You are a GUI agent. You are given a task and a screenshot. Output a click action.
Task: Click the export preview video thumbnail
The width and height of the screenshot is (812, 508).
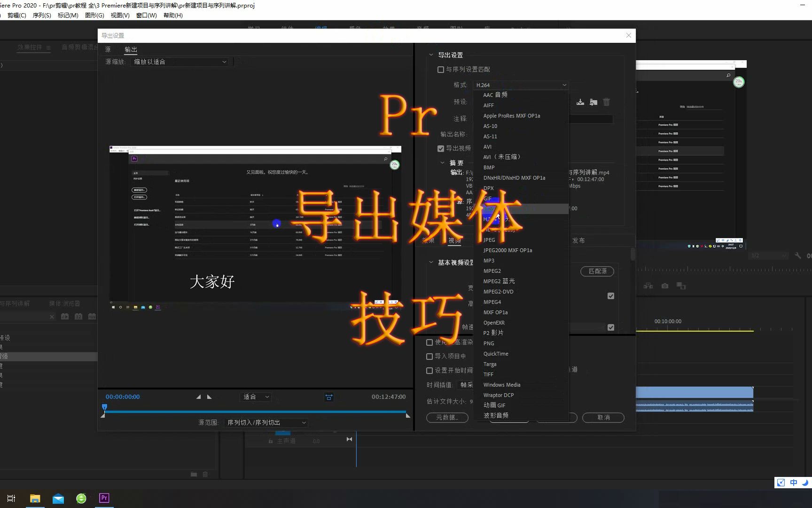point(255,228)
